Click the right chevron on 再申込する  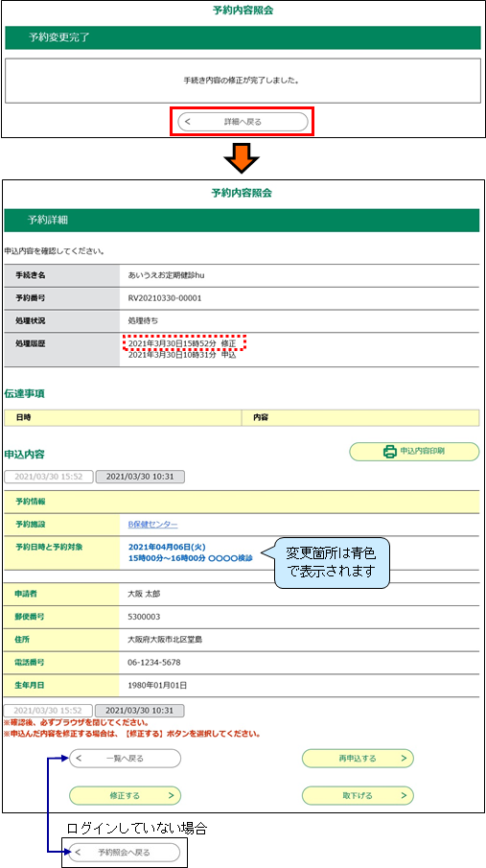pos(404,759)
